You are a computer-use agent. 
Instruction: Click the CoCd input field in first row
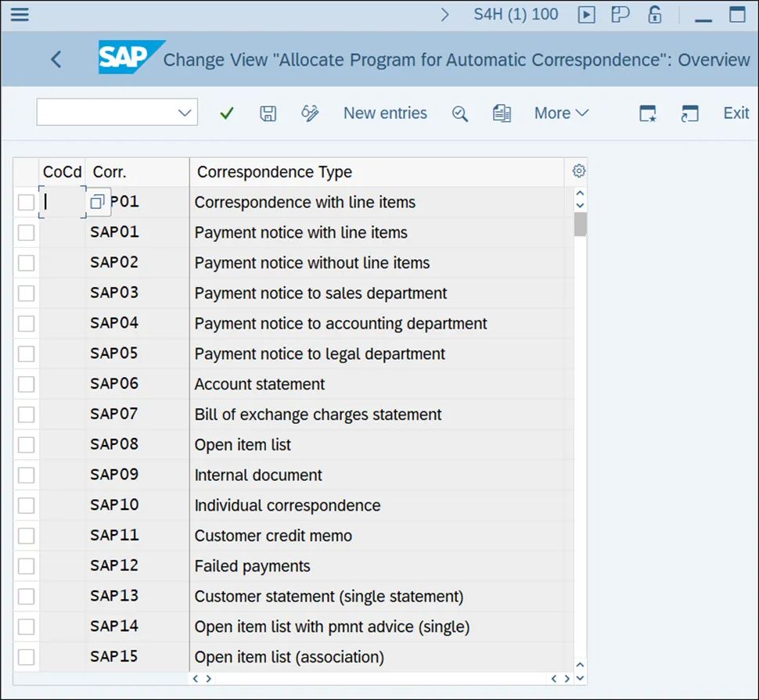click(x=62, y=202)
